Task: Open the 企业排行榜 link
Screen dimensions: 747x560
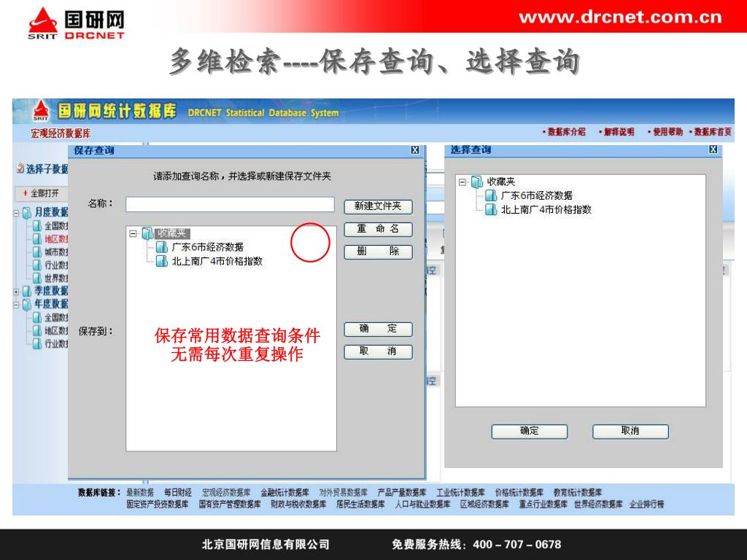Action: point(647,505)
